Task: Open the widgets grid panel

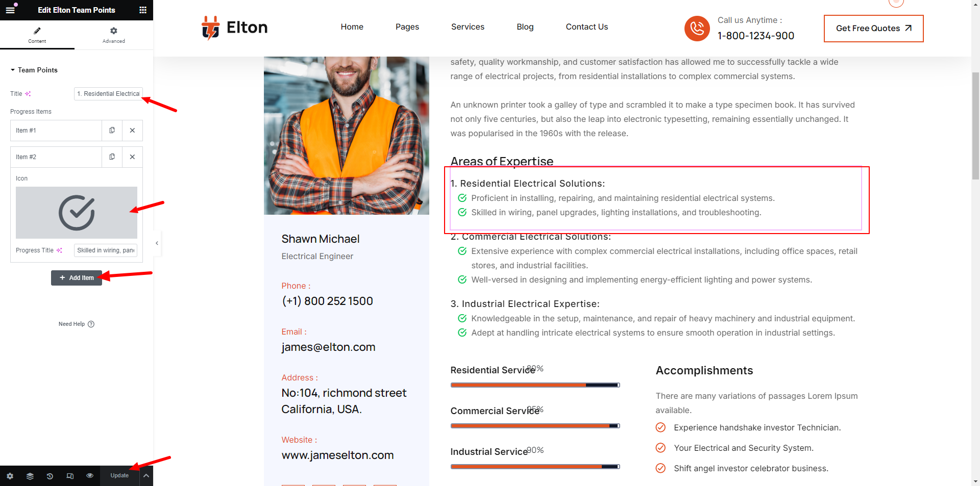Action: click(x=143, y=10)
